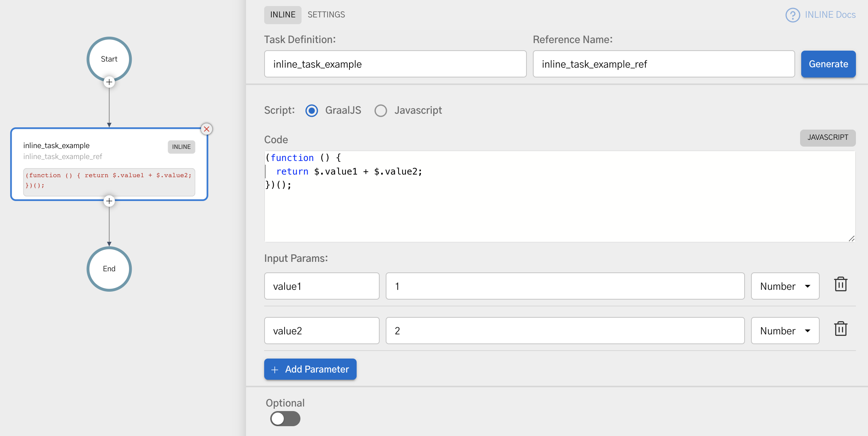Click the plus icon below the Start node
The image size is (868, 436).
pos(109,82)
